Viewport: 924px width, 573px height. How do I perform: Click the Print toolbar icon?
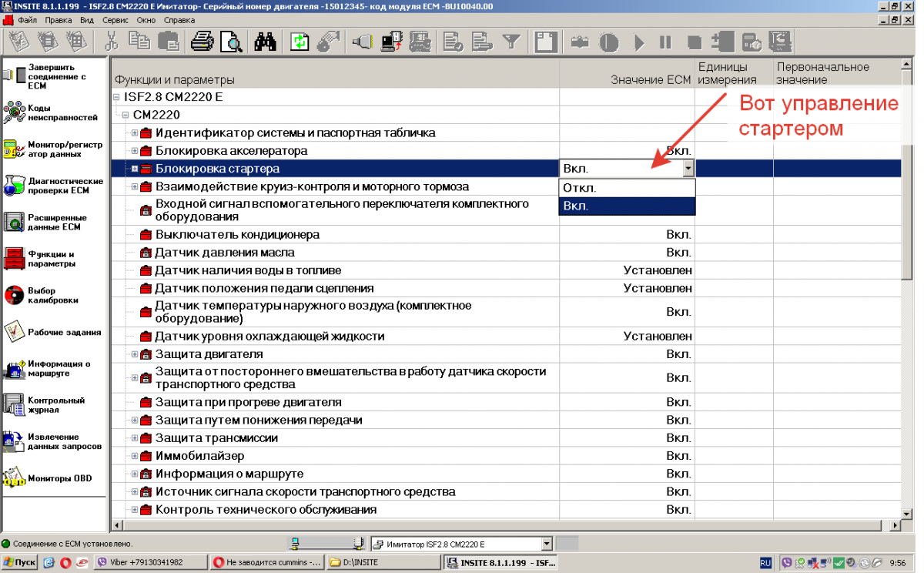click(x=203, y=41)
